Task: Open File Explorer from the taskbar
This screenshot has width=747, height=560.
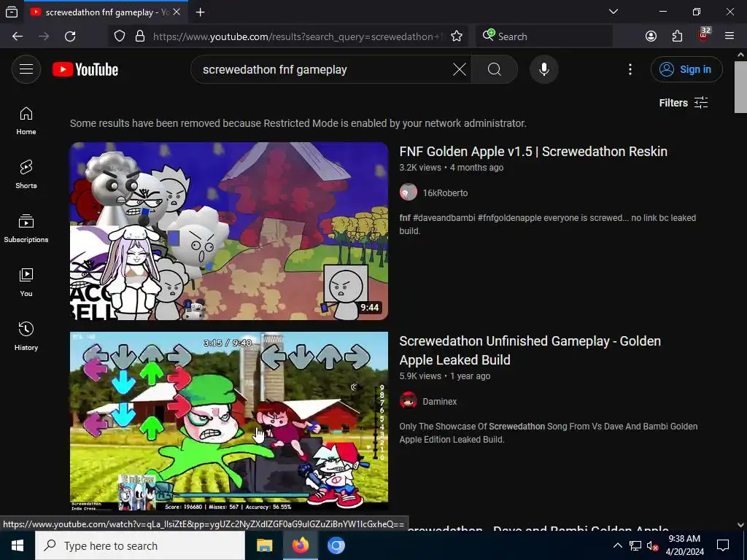Action: [x=264, y=545]
